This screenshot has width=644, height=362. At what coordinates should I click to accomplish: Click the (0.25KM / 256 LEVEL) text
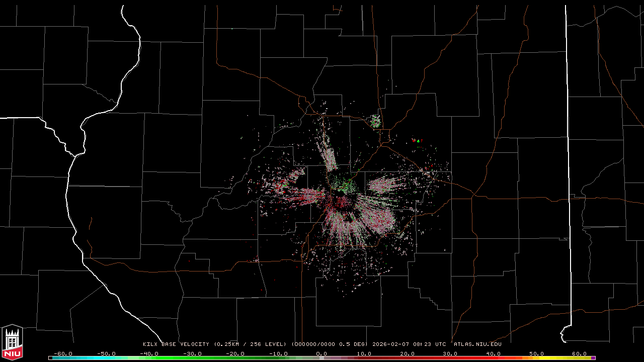[250, 344]
